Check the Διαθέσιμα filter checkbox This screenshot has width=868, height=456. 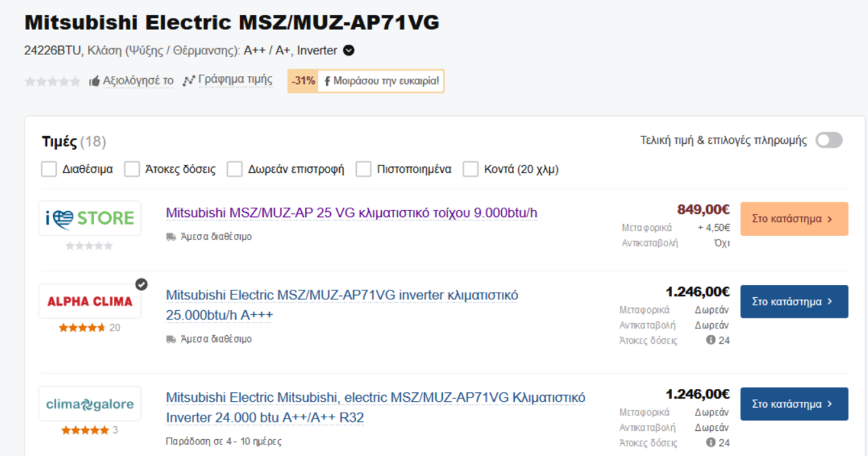(x=49, y=169)
